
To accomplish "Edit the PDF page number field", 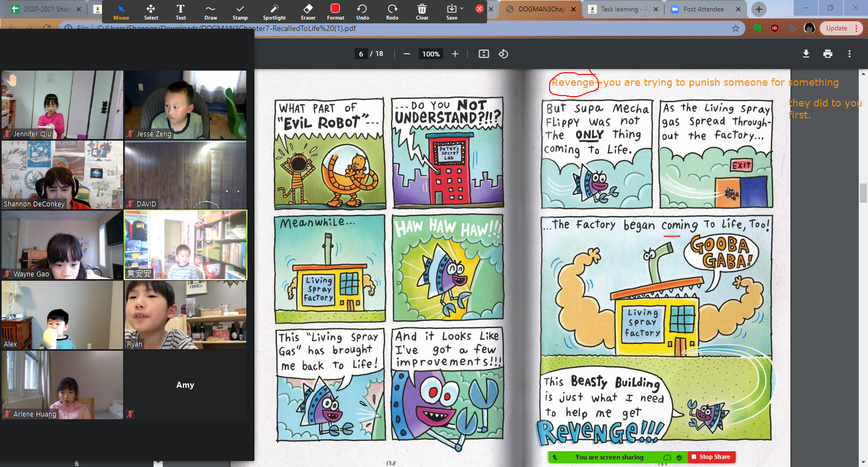I will pos(361,54).
